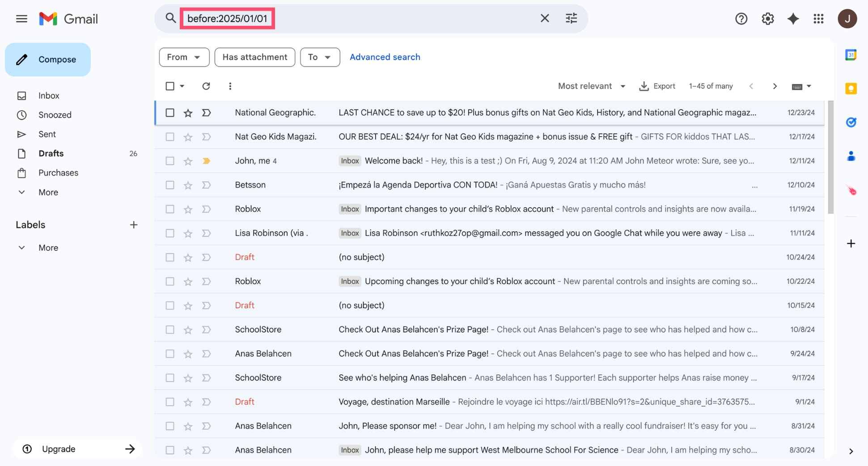Image resolution: width=868 pixels, height=466 pixels.
Task: Open the More options three-dot menu
Action: point(230,86)
